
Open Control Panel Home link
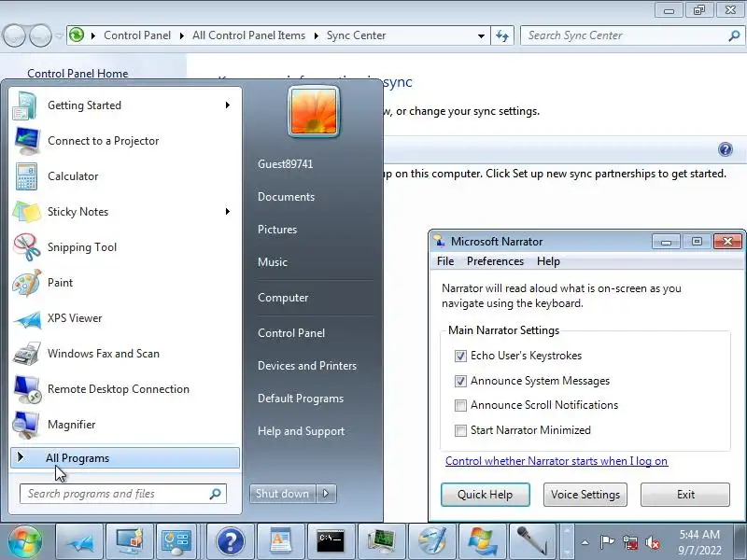pos(78,74)
